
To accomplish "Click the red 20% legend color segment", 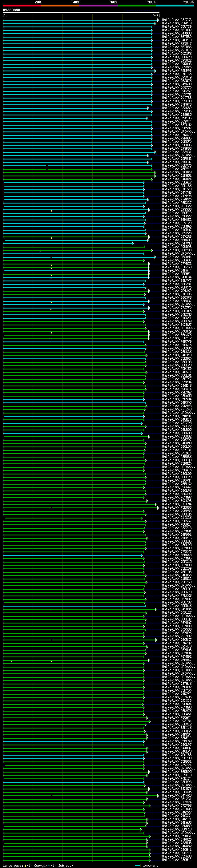I will point(22,6).
